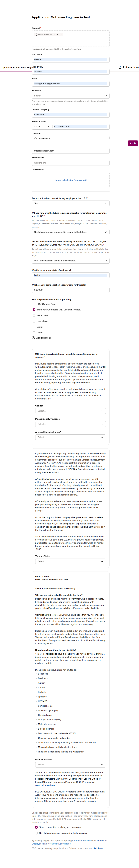Click the Gender field chevron arrow

[x=102, y=411]
